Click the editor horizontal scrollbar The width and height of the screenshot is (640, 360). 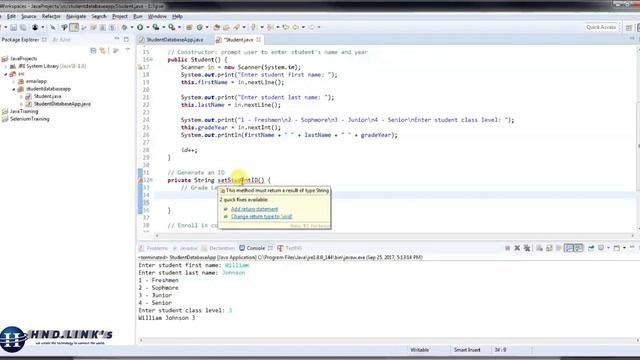[394, 236]
